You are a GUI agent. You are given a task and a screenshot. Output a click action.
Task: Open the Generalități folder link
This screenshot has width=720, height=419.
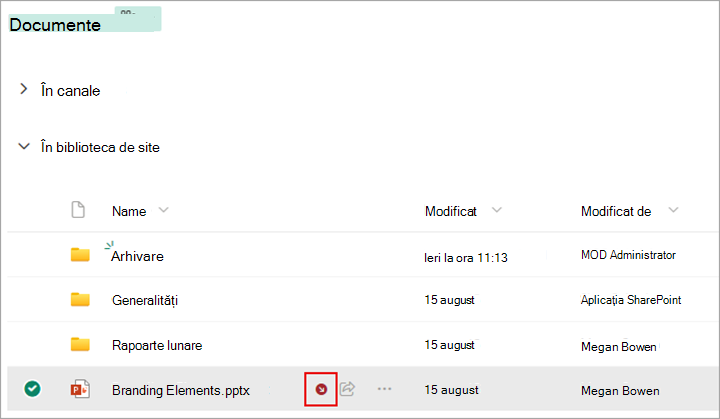tap(145, 300)
